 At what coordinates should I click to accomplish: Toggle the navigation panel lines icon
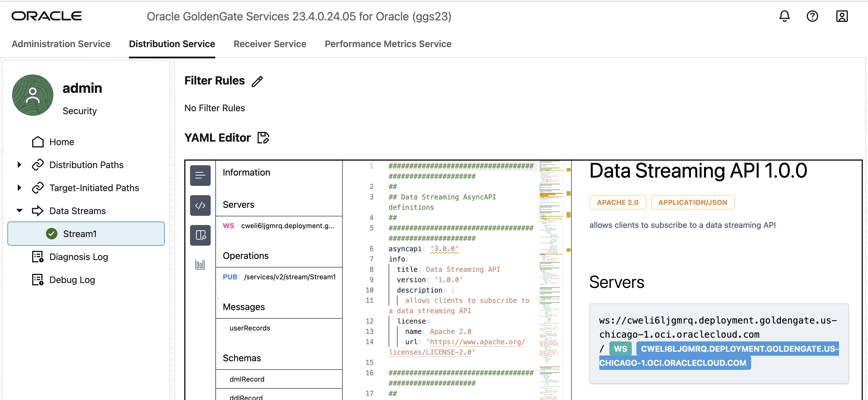click(200, 175)
